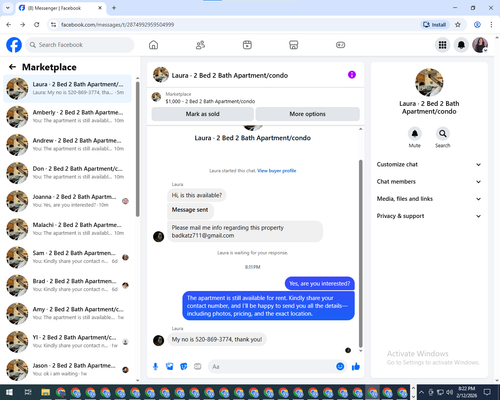Open conversation info purple icon

pos(352,75)
